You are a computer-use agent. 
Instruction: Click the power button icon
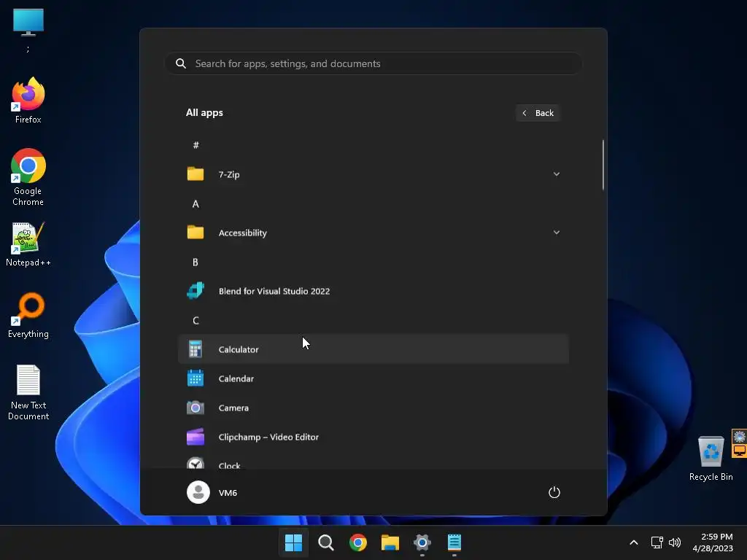(x=554, y=492)
